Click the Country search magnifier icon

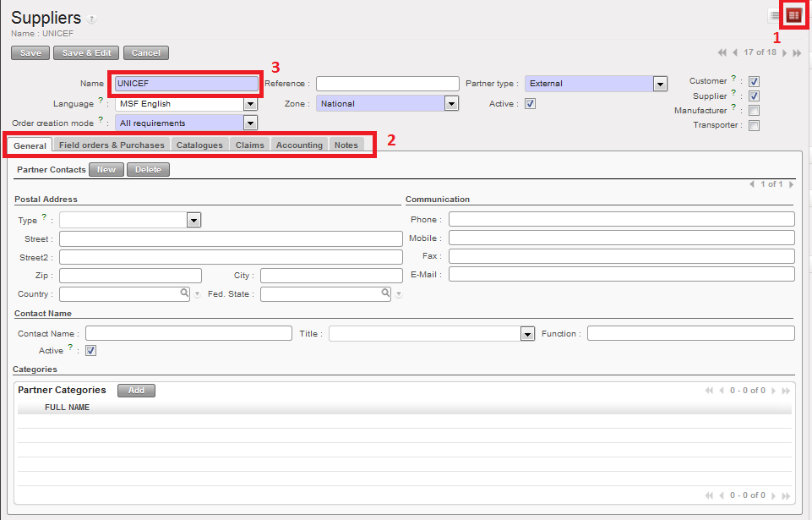[184, 293]
